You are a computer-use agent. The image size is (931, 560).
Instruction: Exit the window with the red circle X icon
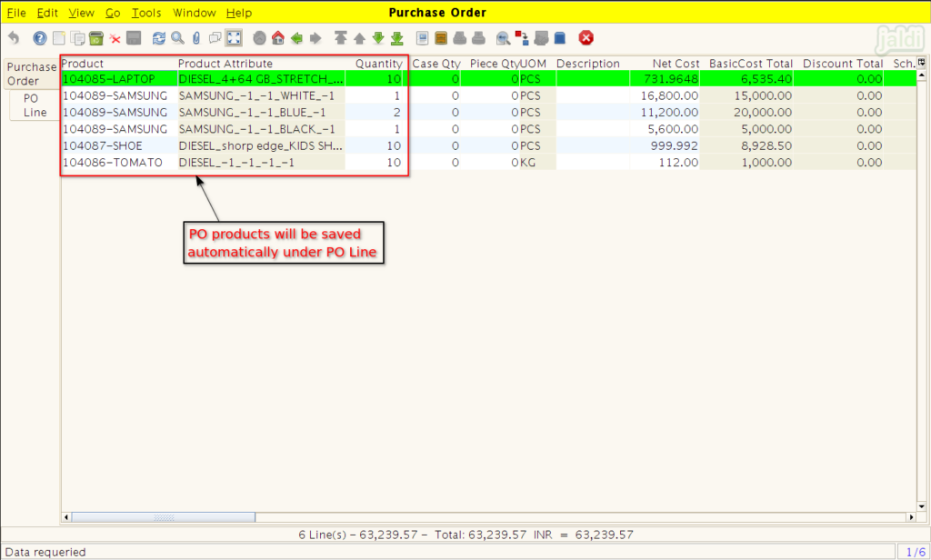coord(586,38)
